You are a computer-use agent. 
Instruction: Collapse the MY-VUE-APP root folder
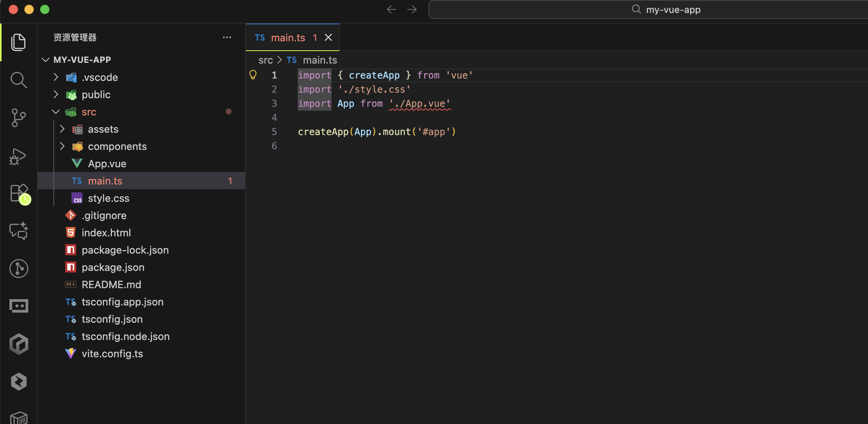click(46, 60)
